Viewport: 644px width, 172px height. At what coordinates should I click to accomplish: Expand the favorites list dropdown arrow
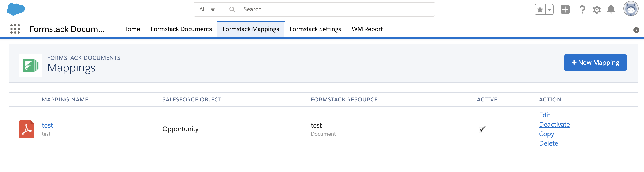(549, 10)
